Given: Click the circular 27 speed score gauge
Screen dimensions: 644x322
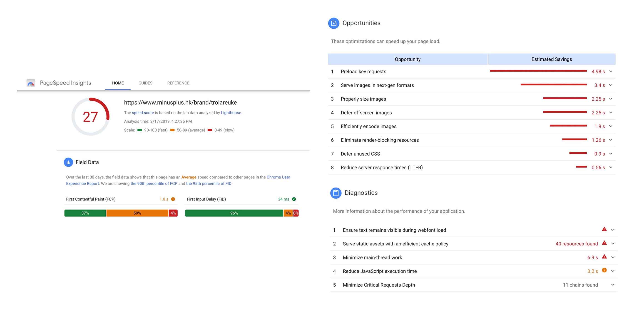Looking at the screenshot, I should click(x=90, y=117).
